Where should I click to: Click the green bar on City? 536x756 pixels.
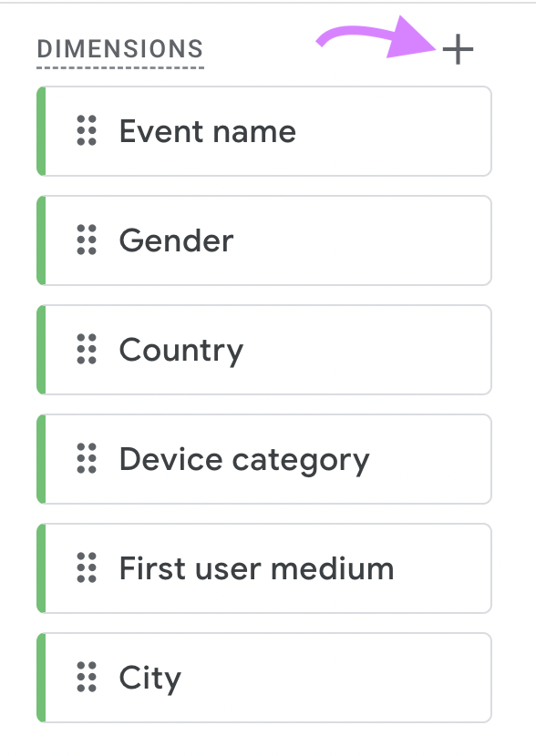(41, 678)
